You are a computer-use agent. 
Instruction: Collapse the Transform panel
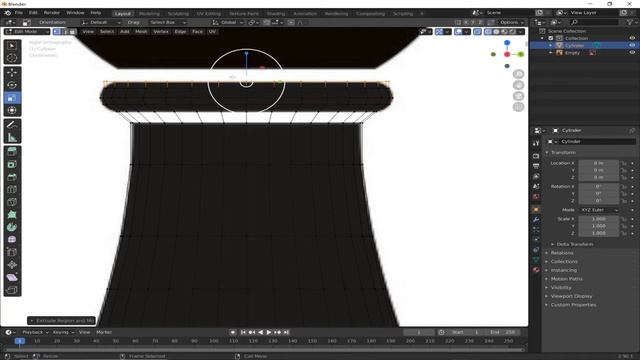tap(563, 152)
